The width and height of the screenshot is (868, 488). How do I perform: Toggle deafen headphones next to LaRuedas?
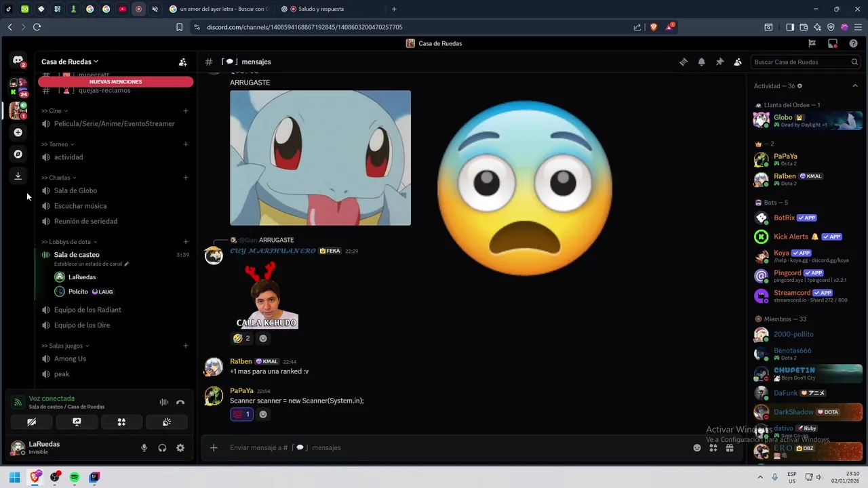(162, 448)
